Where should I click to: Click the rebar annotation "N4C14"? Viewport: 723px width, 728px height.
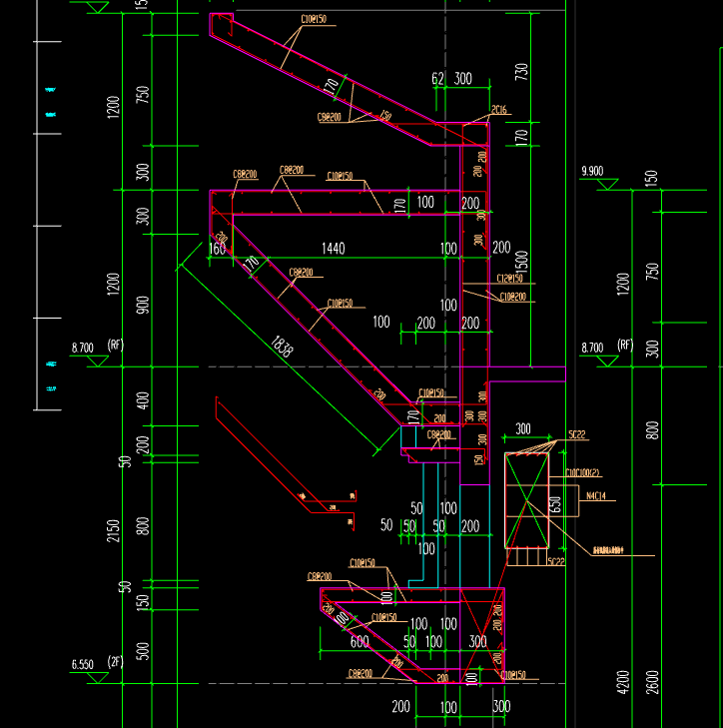(x=596, y=496)
